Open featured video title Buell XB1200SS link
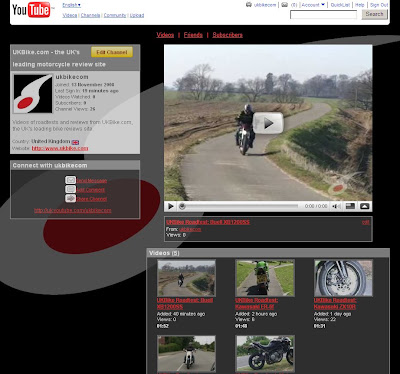Image resolution: width=400 pixels, height=374 pixels. (208, 222)
